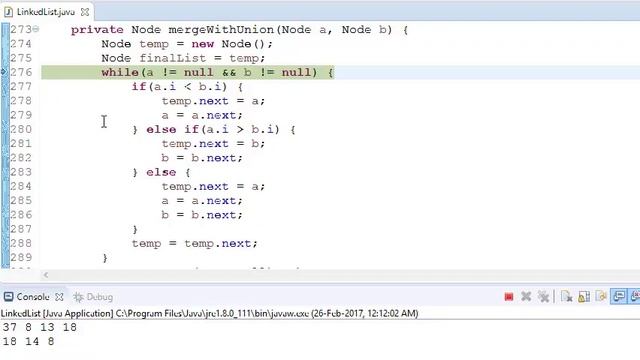Click 'temp.next = b;' statement
Viewport: 640px width, 360px height.
213,144
